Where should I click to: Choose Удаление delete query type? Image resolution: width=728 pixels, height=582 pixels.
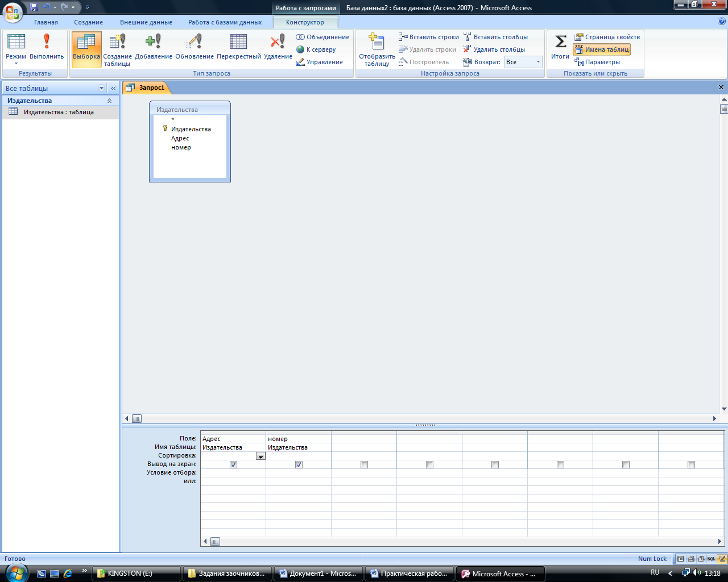coord(278,49)
